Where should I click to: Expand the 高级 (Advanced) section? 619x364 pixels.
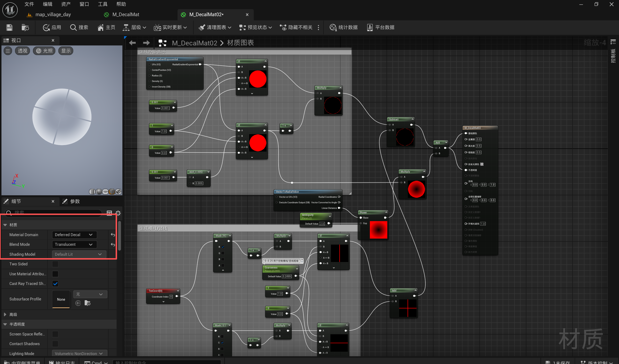pyautogui.click(x=5, y=315)
